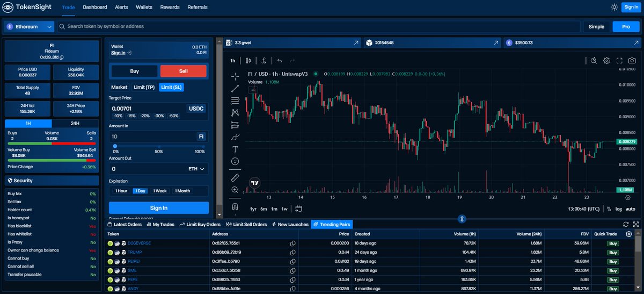
Task: Collapse the Security panel header
Action: pos(52,181)
